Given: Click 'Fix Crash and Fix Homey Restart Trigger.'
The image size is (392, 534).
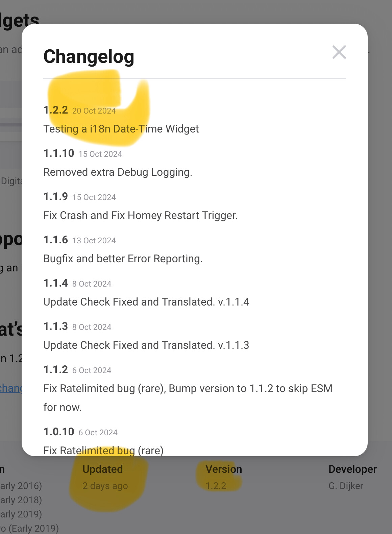Looking at the screenshot, I should 141,215.
